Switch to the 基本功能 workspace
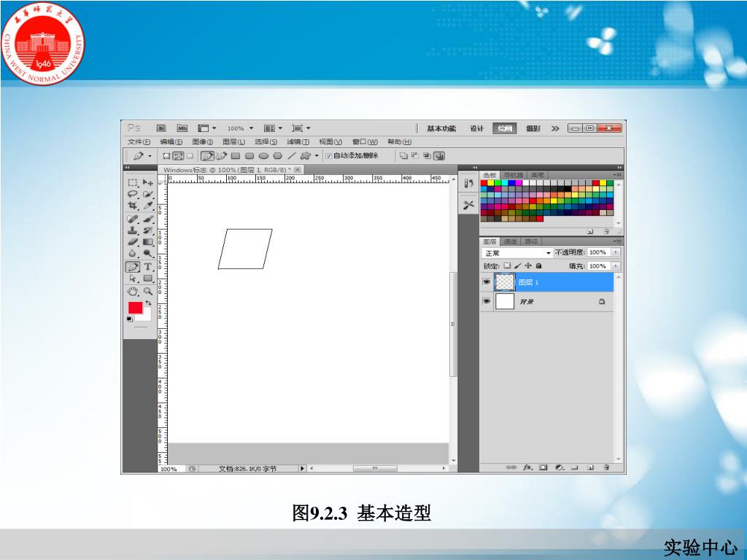 pyautogui.click(x=441, y=128)
